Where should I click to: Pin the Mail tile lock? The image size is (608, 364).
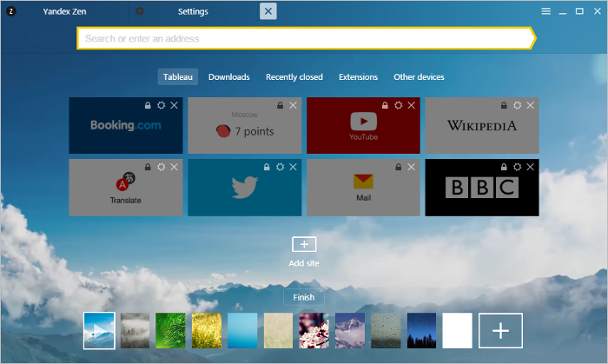[x=398, y=167]
